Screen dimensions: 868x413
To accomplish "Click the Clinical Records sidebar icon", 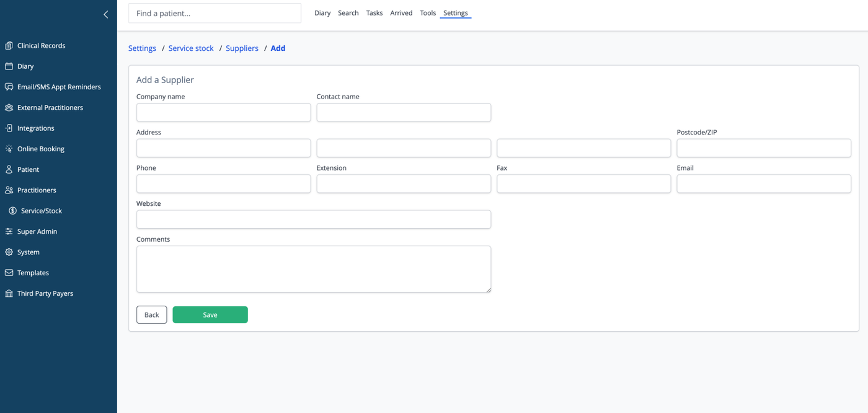I will pos(9,45).
